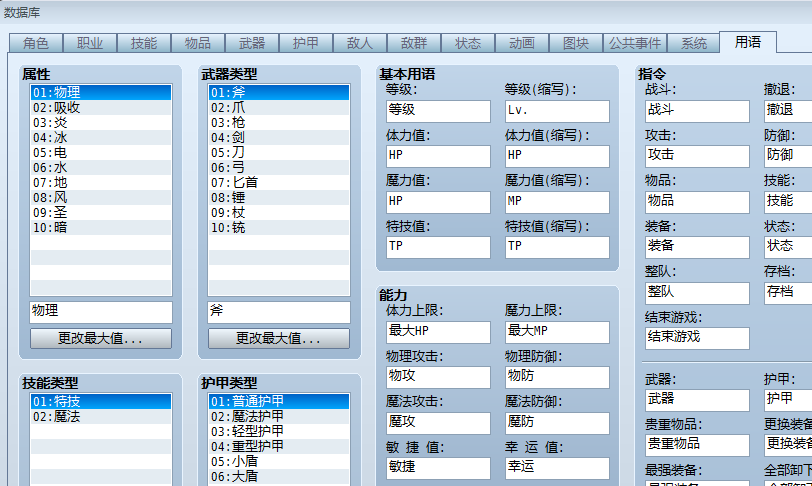Click 更改最大值 button under 属性 list
Image resolution: width=812 pixels, height=486 pixels.
click(x=101, y=339)
